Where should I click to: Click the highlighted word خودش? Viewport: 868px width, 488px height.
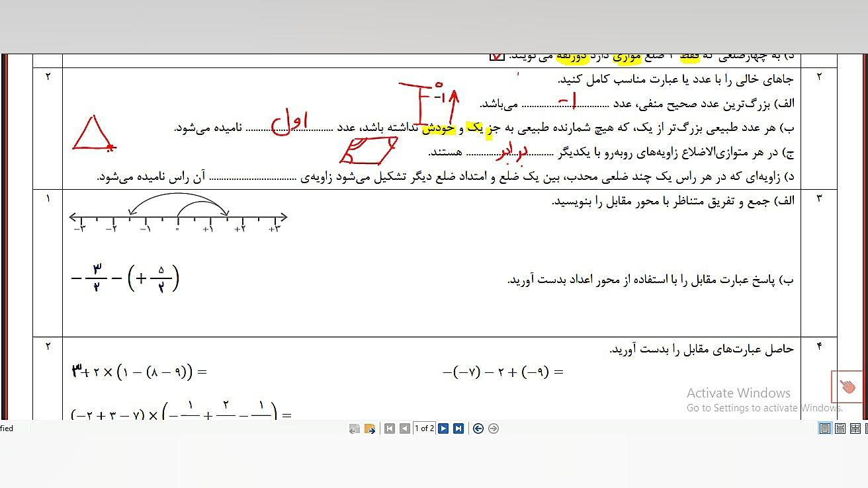tap(439, 128)
